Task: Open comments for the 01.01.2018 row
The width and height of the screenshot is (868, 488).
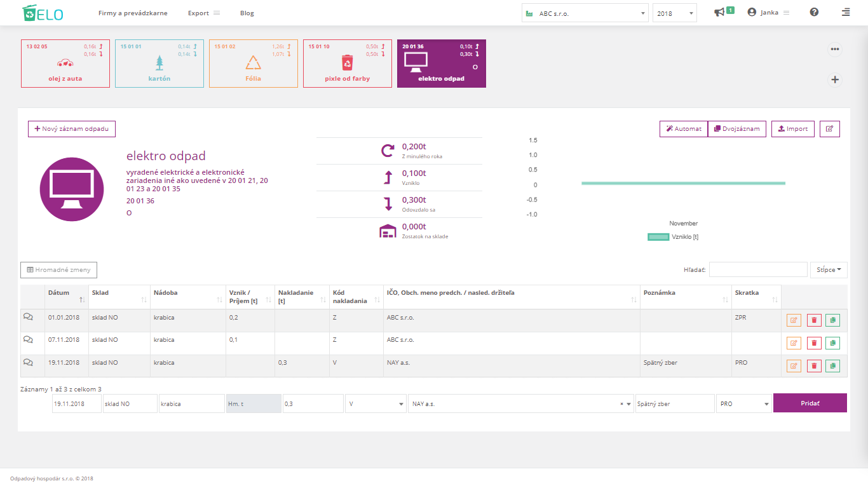Action: (x=28, y=316)
